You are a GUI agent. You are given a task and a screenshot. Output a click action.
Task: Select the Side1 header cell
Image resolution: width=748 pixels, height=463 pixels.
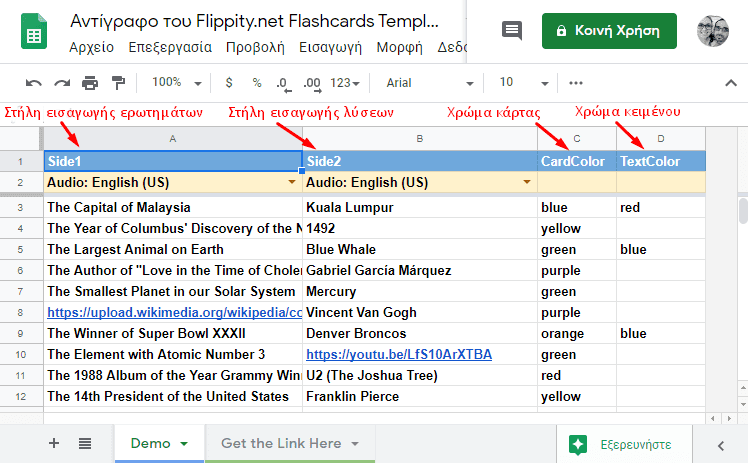173,161
